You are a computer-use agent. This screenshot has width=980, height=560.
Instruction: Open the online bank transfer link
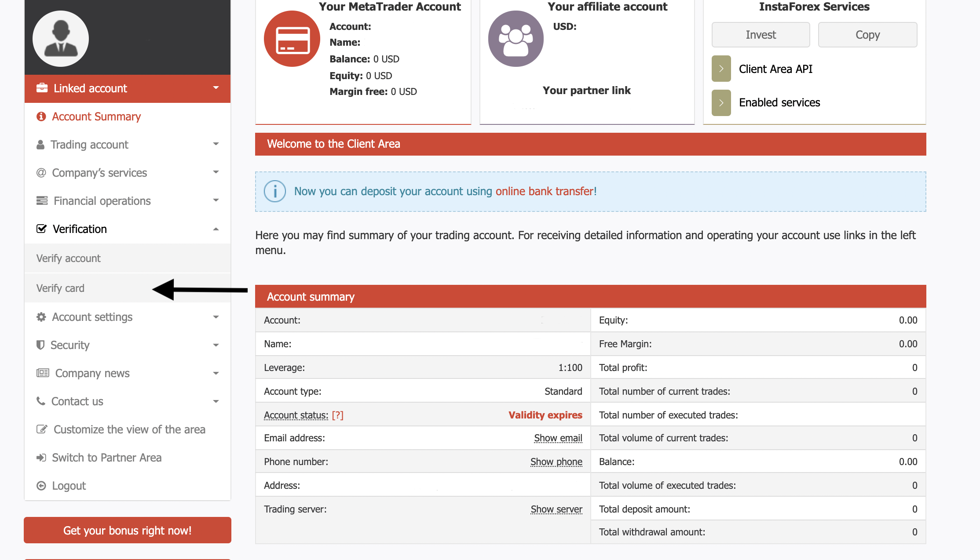click(x=545, y=191)
